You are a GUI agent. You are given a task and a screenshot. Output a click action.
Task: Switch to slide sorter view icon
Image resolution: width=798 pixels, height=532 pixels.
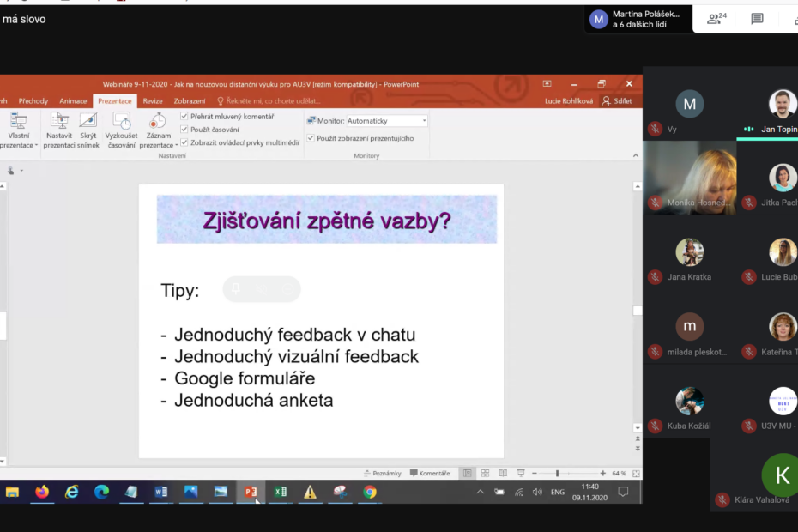pos(485,473)
